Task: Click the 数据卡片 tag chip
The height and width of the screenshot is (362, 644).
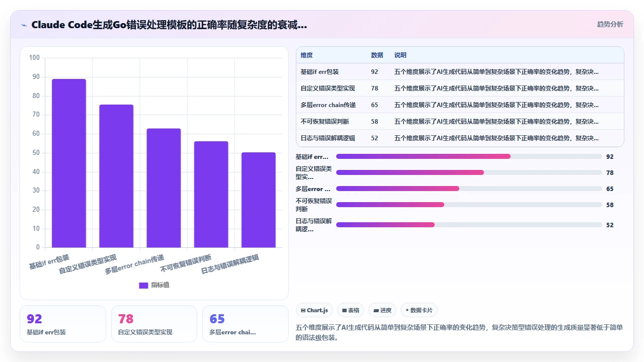Action: click(x=420, y=310)
